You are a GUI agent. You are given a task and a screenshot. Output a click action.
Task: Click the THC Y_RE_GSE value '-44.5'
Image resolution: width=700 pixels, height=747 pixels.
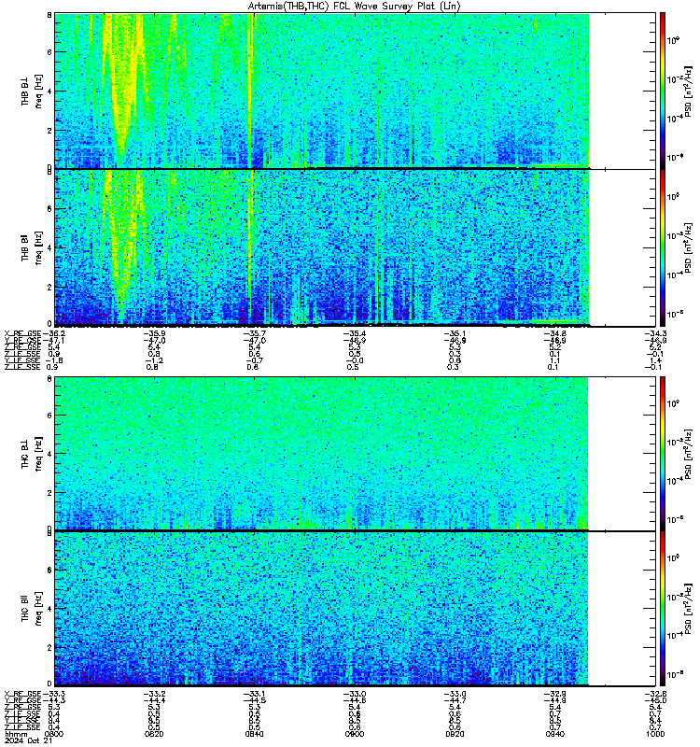[x=254, y=700]
